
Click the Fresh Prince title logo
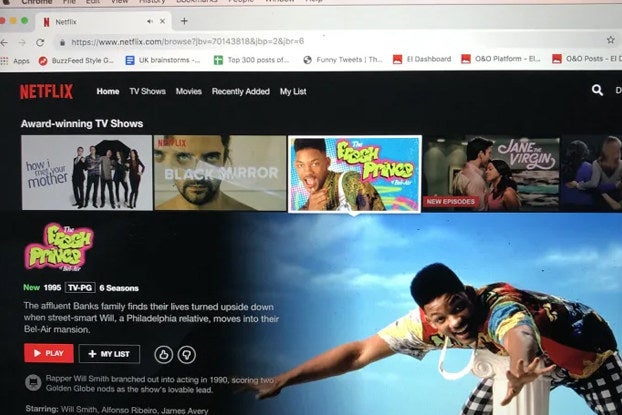click(x=59, y=247)
